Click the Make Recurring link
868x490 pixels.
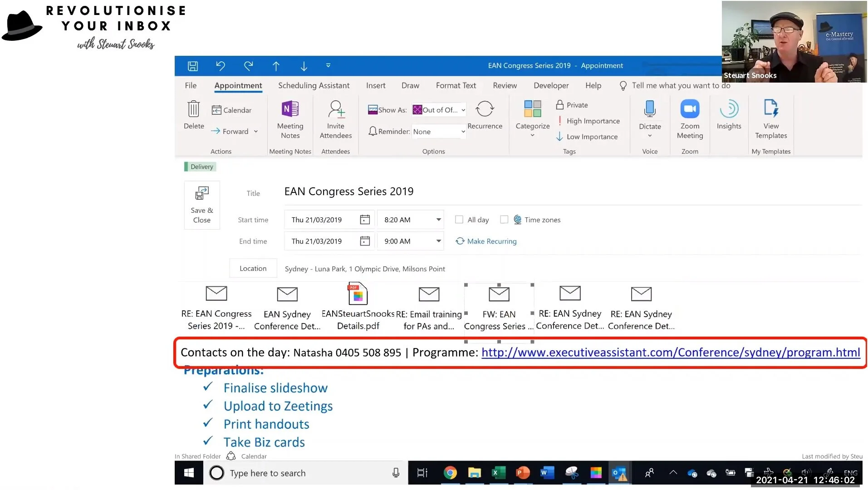tap(491, 241)
